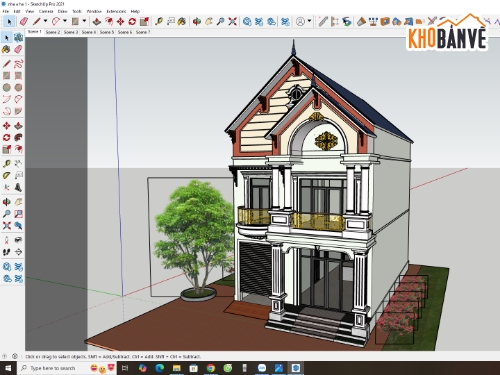Open the user account dropdown arrow
This screenshot has height=375, width=500.
[x=309, y=21]
